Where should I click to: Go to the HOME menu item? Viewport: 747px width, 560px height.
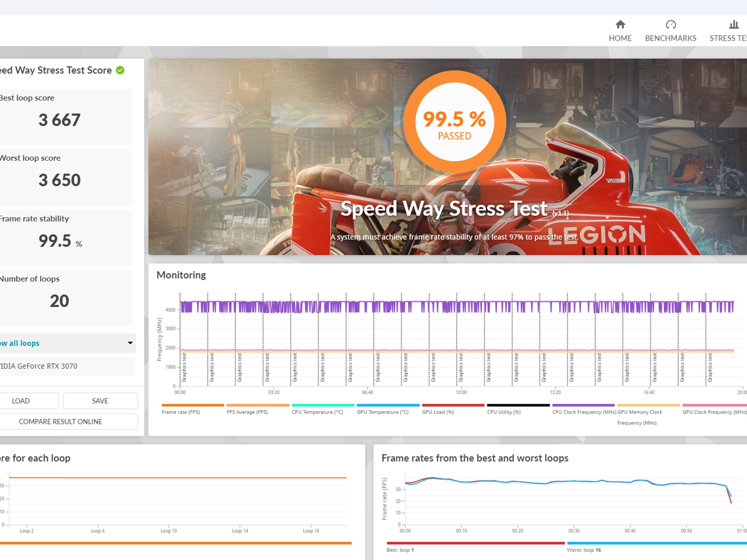(620, 38)
